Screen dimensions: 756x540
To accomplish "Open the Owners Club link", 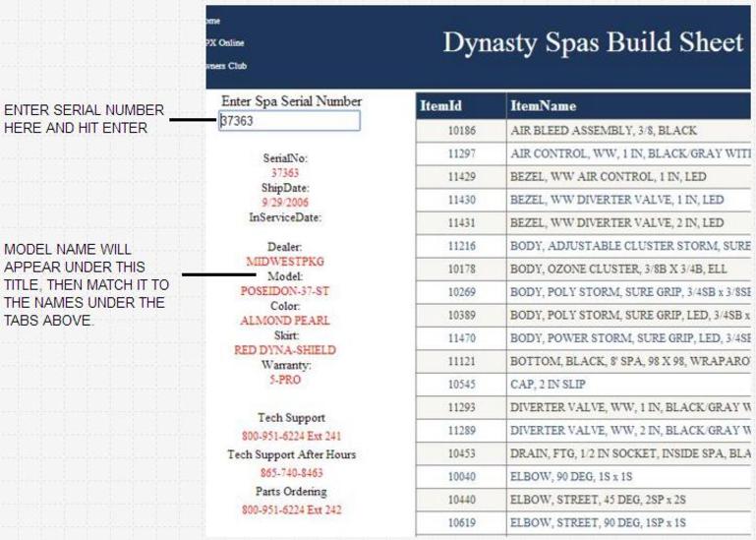I will tap(226, 66).
